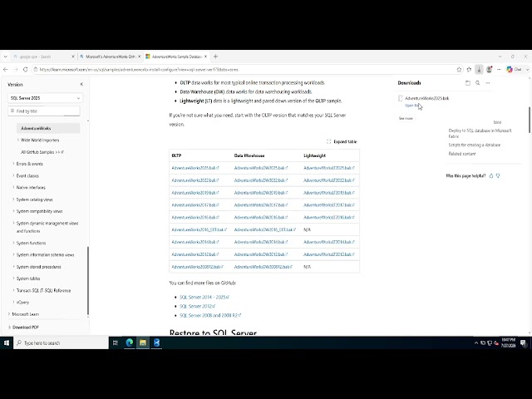The height and width of the screenshot is (399, 532).
Task: Close the Microsoft's AdventureWorks GitHub tab
Action: point(139,57)
